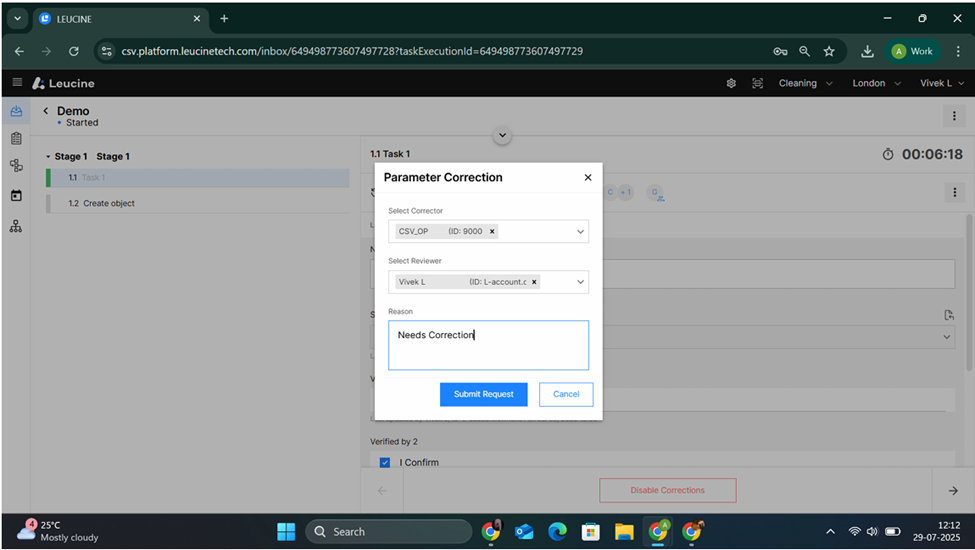Expand the Select Reviewer dropdown

pyautogui.click(x=580, y=282)
